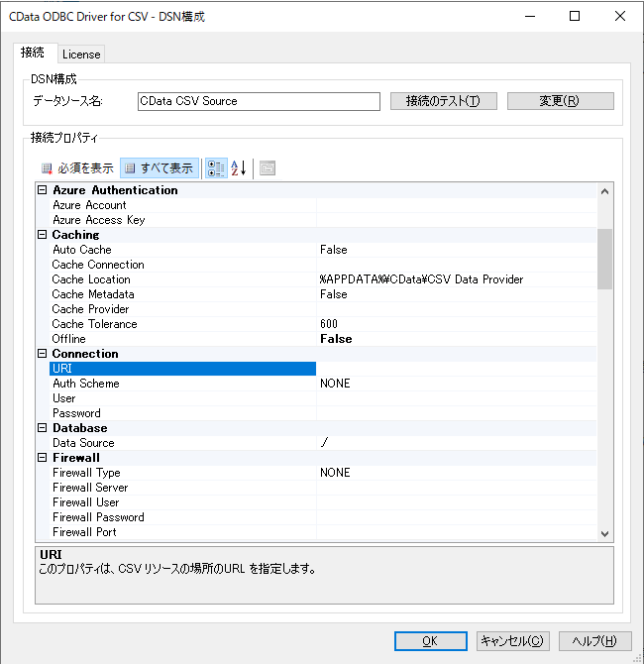The height and width of the screenshot is (664, 644).
Task: Collapse the Caching category
Action: pos(42,235)
